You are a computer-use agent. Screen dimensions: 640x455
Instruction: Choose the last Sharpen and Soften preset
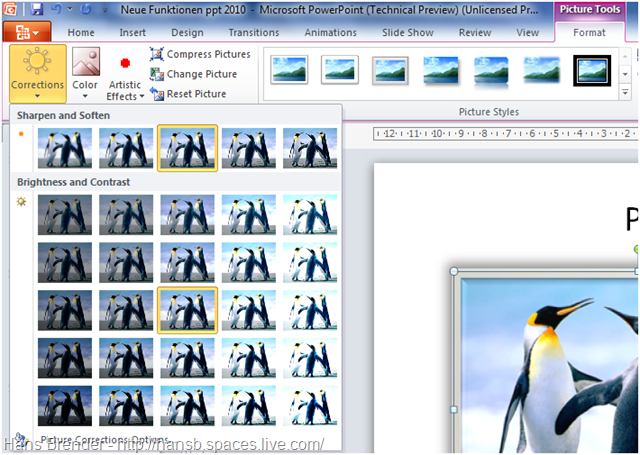[x=310, y=148]
